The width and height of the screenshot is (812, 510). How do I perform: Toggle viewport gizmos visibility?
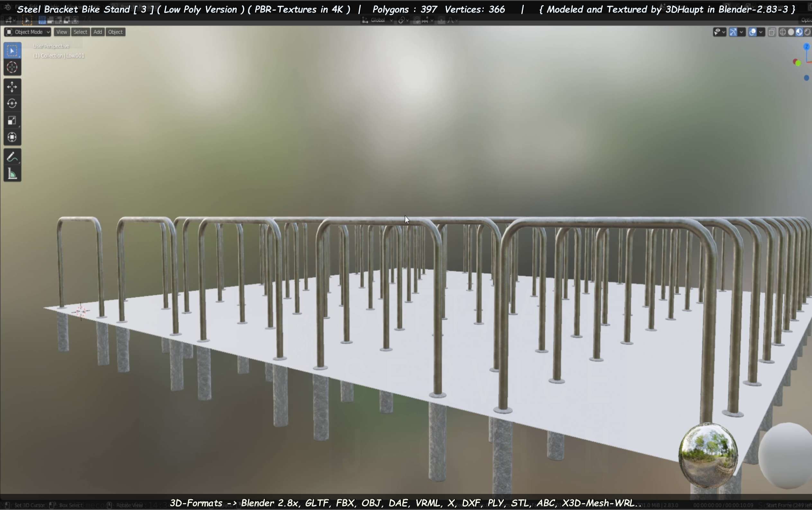733,32
